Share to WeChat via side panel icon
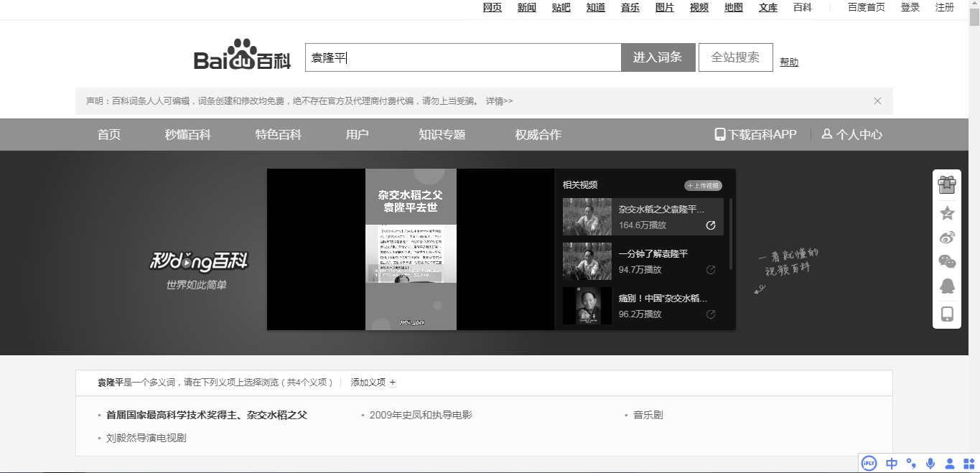This screenshot has width=980, height=473. [x=947, y=261]
